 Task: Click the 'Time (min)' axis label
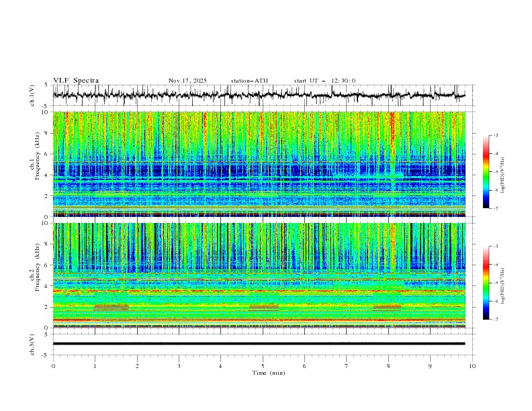click(269, 373)
